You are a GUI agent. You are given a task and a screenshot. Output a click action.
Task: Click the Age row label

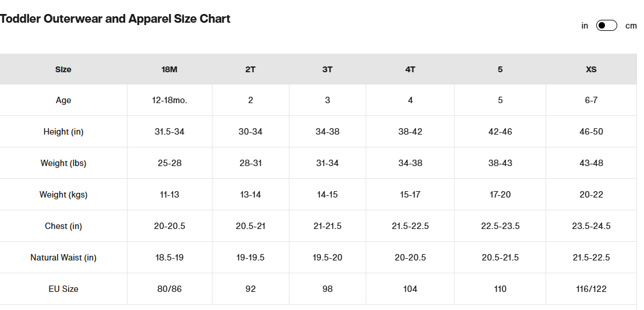coord(63,100)
